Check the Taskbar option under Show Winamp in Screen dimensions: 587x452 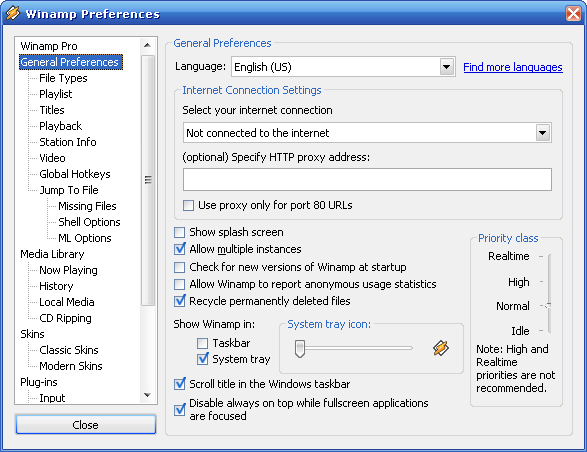[202, 343]
